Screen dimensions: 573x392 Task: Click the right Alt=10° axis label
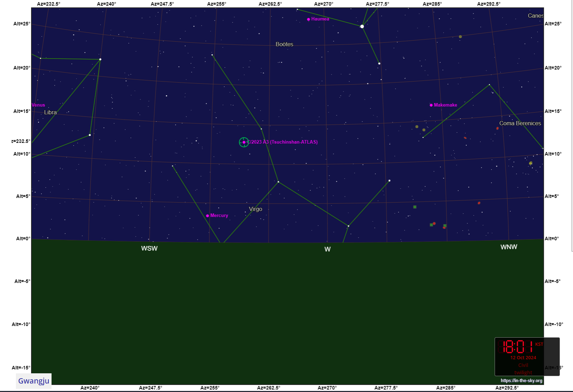(x=553, y=154)
